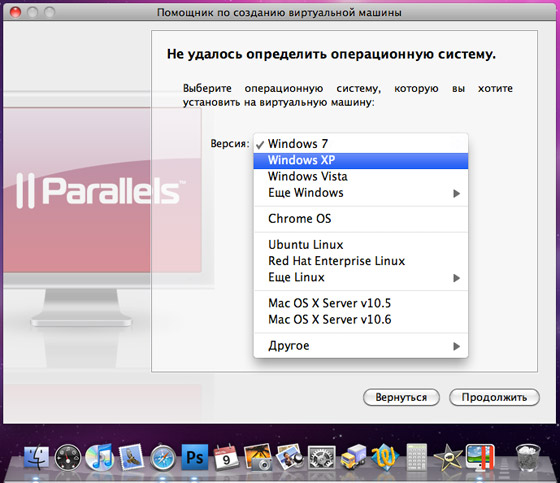Open Parallels Desktop from the Dock

[x=480, y=457]
